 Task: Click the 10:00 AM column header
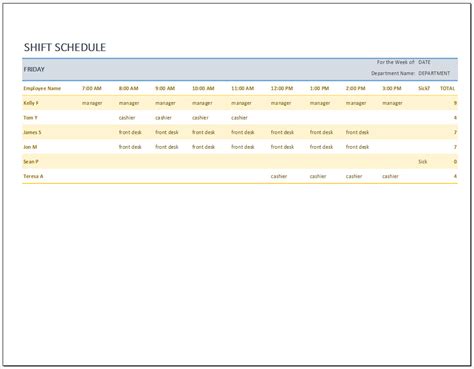tap(203, 88)
